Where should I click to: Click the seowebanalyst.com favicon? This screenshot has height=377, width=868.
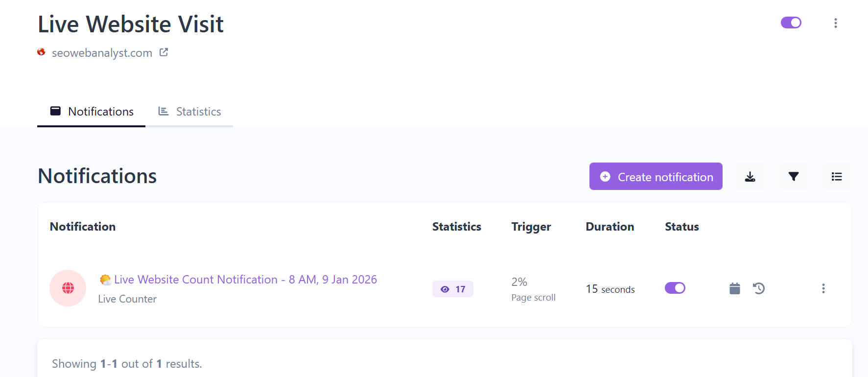(42, 52)
